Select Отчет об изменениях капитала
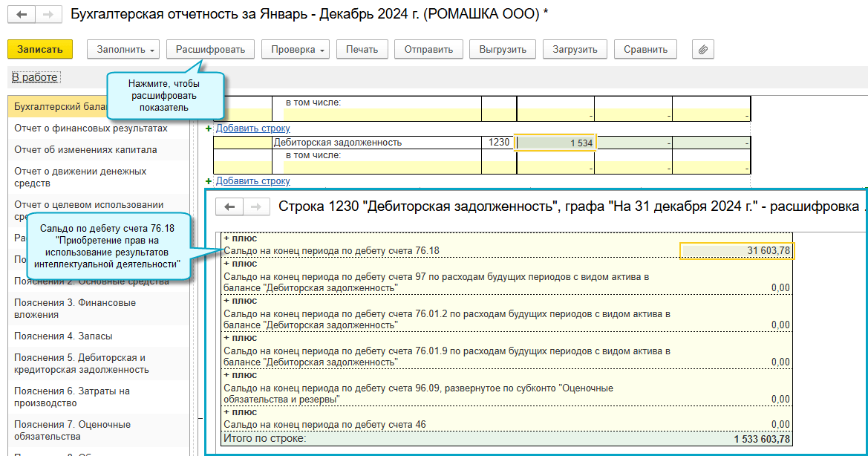The height and width of the screenshot is (456, 868). coord(85,149)
